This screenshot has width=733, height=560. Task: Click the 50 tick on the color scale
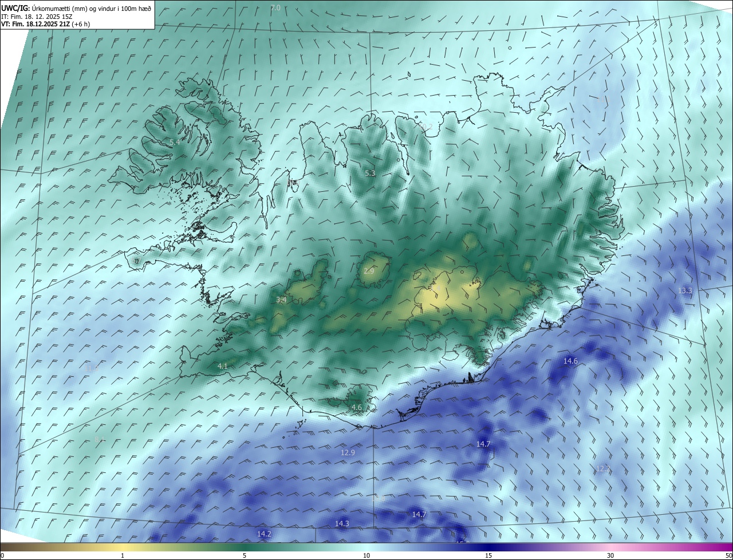point(728,556)
